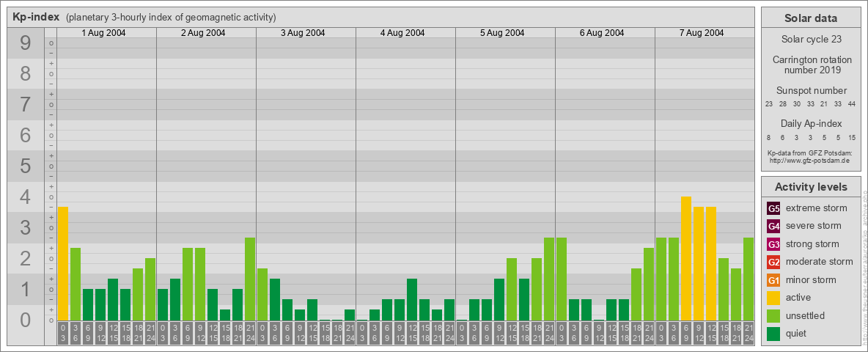868x352 pixels.
Task: Click the 'minor storm' legend label
Action: [x=810, y=280]
